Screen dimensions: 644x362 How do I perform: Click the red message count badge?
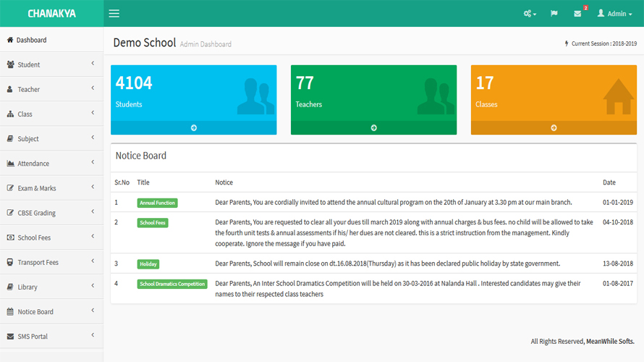(x=585, y=8)
